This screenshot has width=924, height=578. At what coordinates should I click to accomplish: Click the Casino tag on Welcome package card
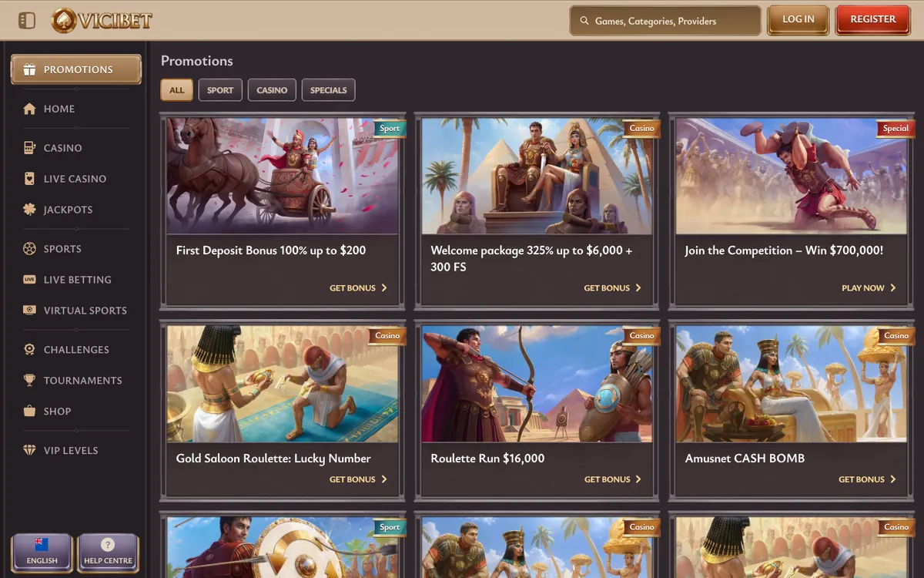[641, 129]
